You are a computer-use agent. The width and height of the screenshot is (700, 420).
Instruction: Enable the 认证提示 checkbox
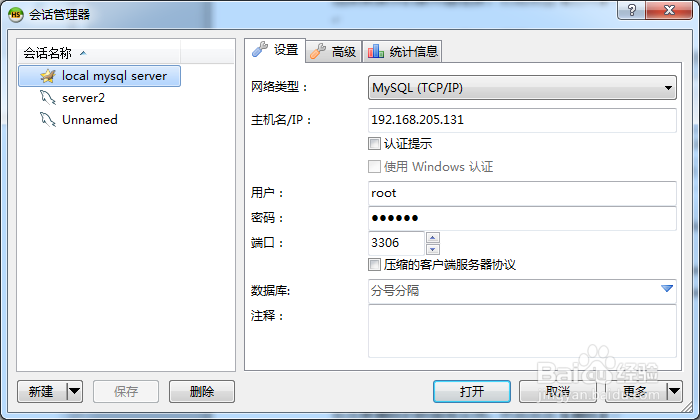pyautogui.click(x=374, y=144)
